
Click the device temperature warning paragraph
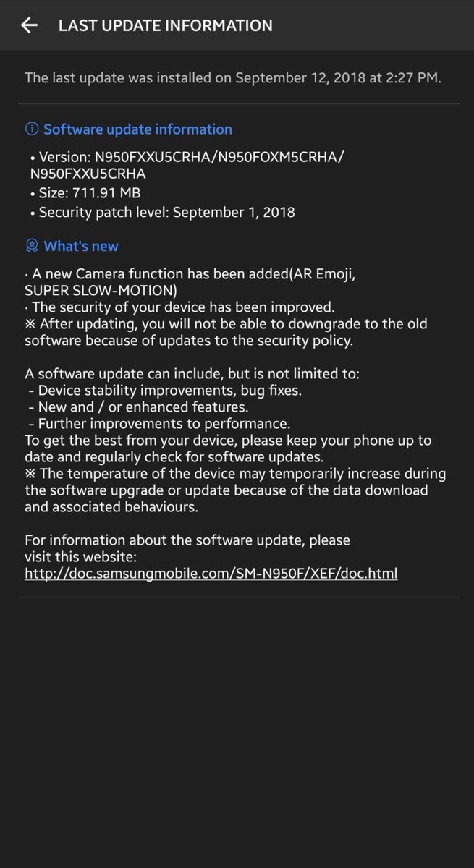pyautogui.click(x=235, y=490)
